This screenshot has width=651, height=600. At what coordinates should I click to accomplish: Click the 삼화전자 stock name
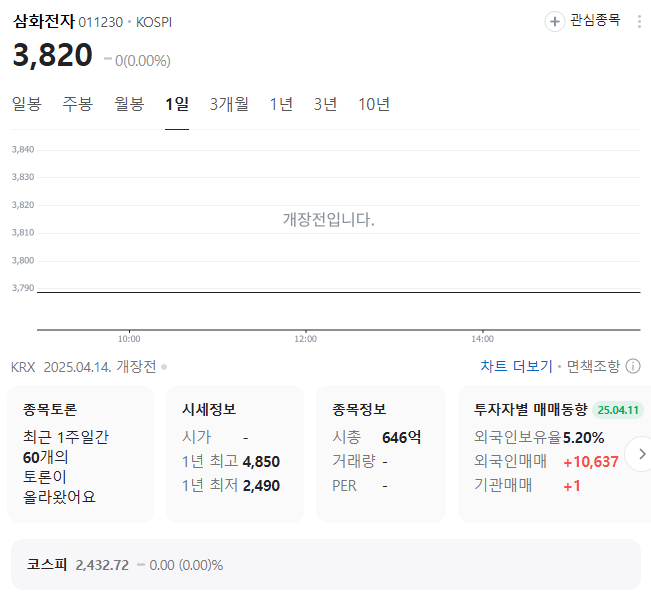[44, 21]
